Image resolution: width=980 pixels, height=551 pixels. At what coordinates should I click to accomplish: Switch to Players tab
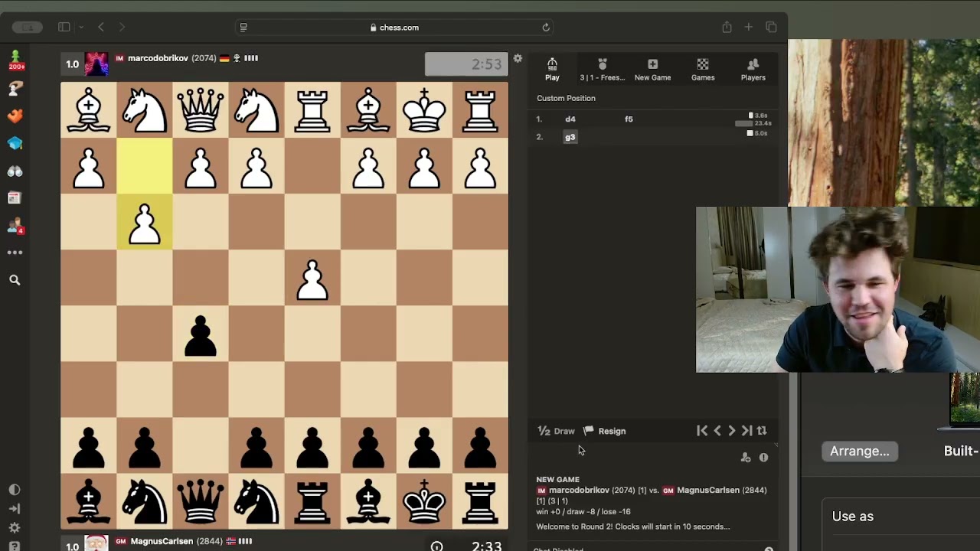[753, 70]
